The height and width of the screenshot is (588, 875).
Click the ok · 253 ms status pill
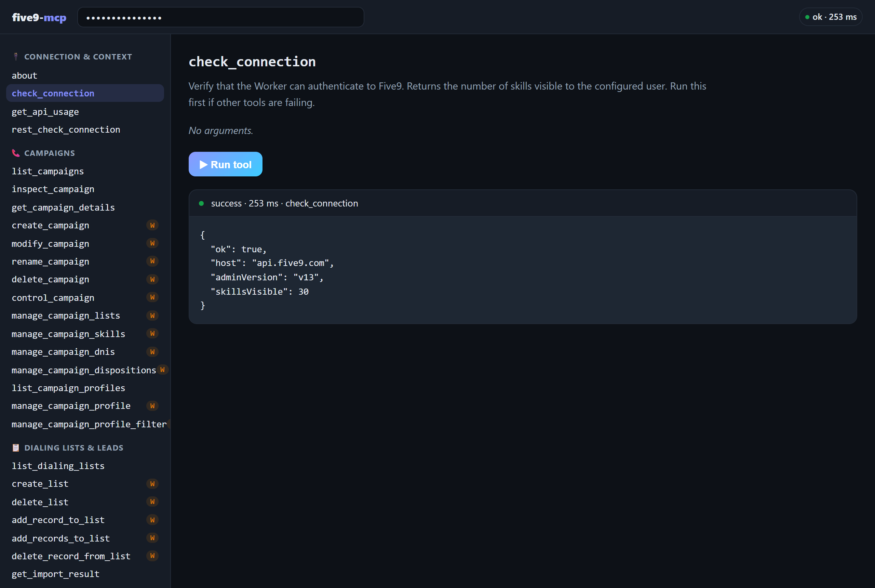pos(830,17)
